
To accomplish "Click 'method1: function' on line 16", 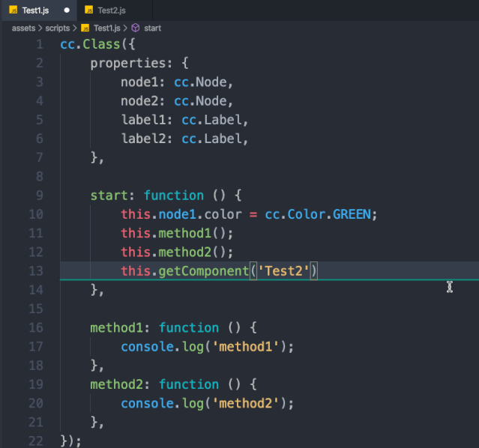I will tap(154, 327).
